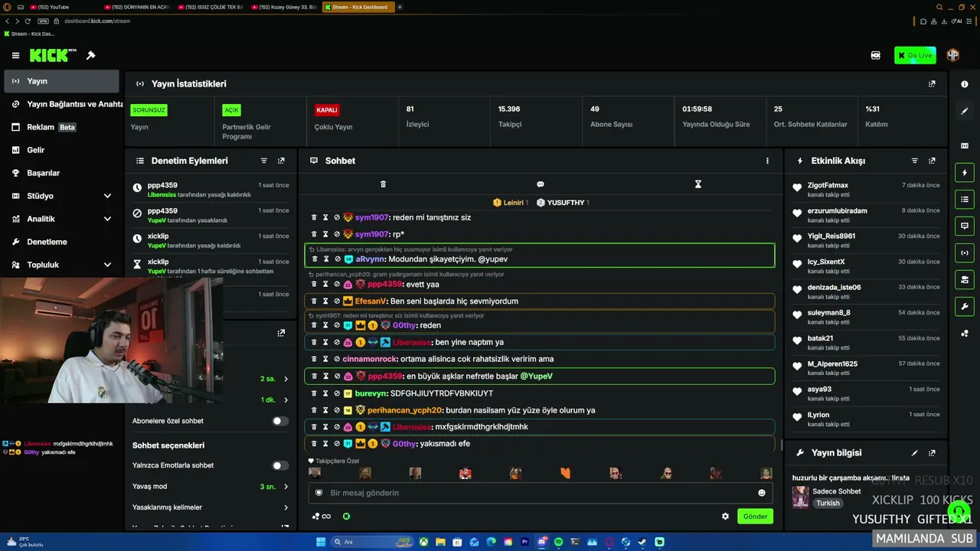This screenshot has height=551, width=980.
Task: Pop out the Denetim Eylemleri panel
Action: 281,161
